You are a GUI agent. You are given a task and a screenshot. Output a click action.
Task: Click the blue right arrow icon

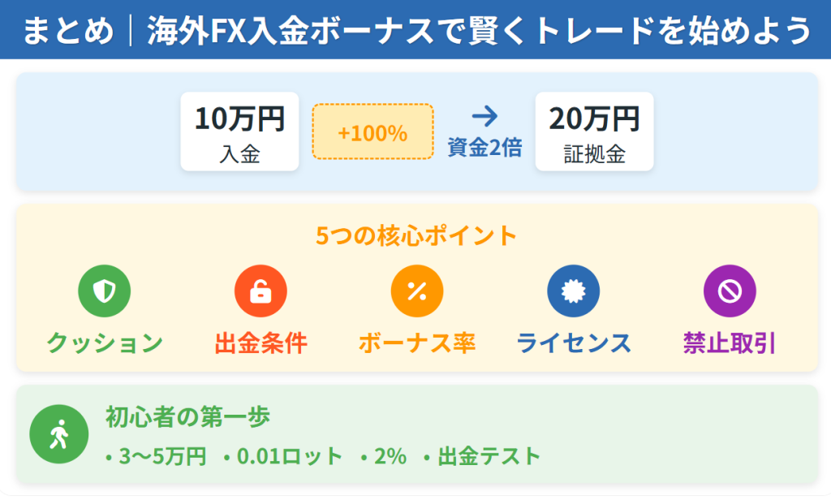pyautogui.click(x=484, y=118)
